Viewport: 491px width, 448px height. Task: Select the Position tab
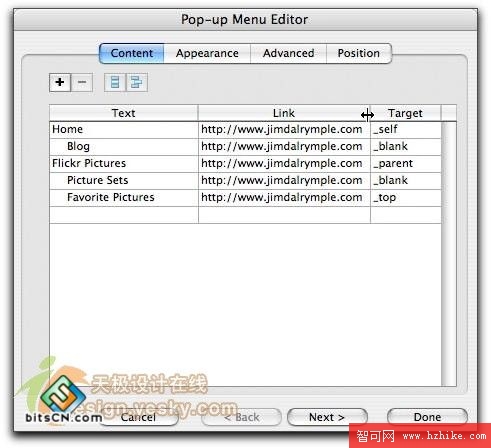[359, 53]
